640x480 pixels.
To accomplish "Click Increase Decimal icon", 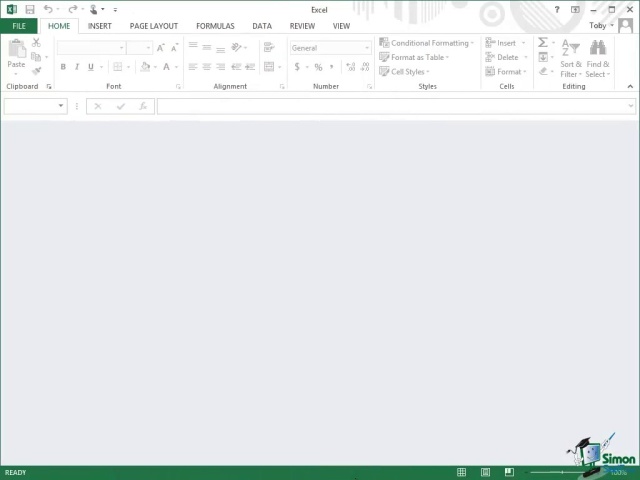I will 351,67.
